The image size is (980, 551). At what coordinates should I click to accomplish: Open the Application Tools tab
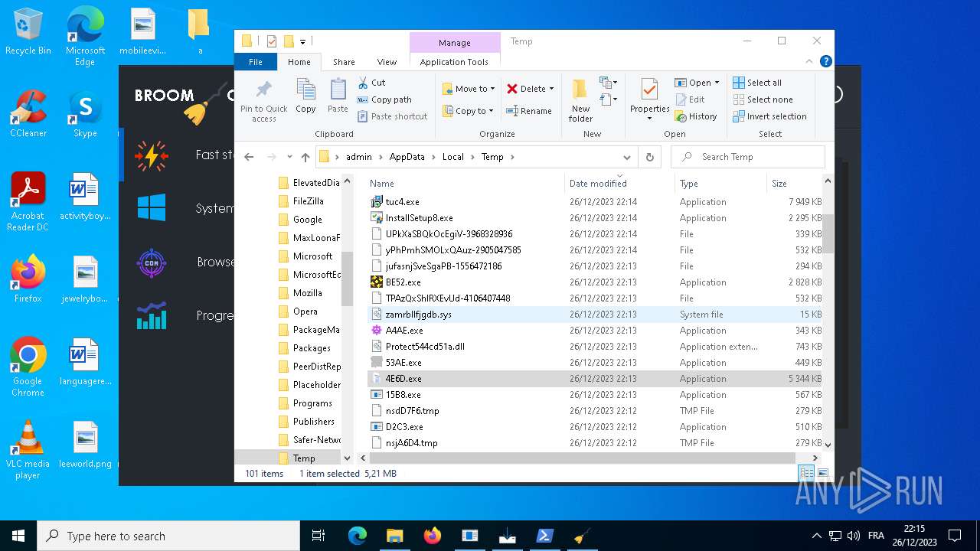click(454, 62)
